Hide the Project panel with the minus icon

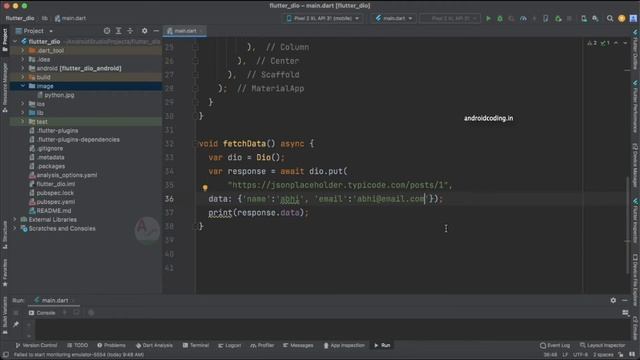(156, 31)
